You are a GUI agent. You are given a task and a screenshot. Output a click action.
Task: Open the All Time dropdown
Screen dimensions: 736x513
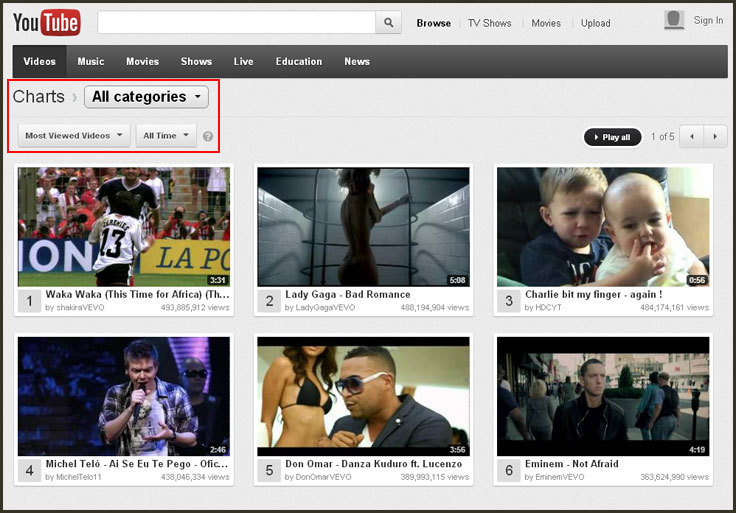(x=166, y=136)
